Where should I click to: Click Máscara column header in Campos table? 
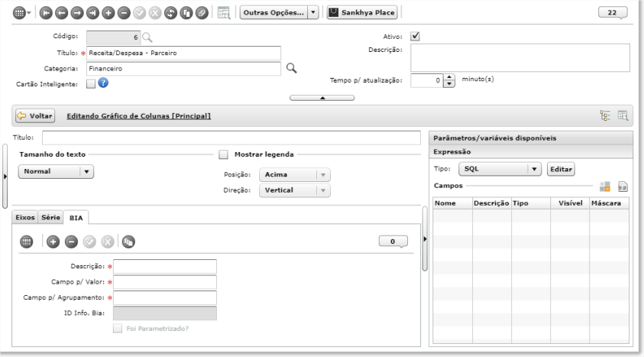click(x=609, y=203)
